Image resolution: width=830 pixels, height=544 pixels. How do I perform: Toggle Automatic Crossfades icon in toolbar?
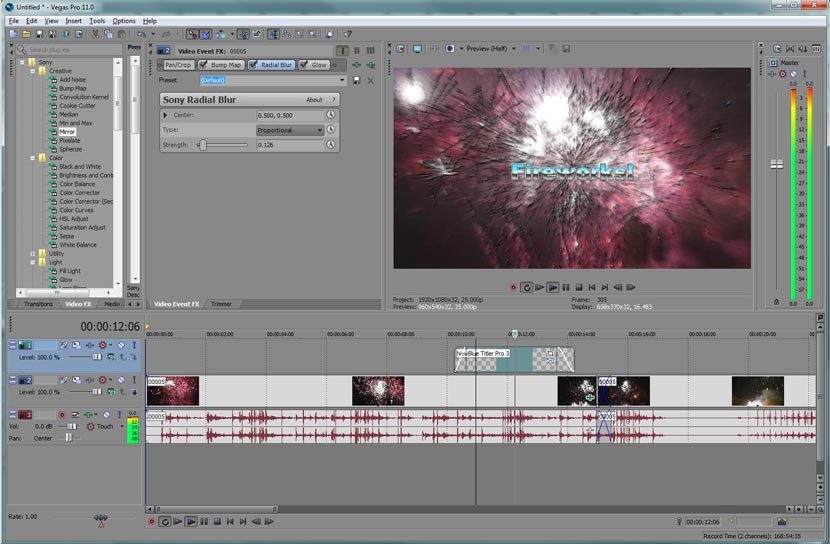tap(205, 34)
